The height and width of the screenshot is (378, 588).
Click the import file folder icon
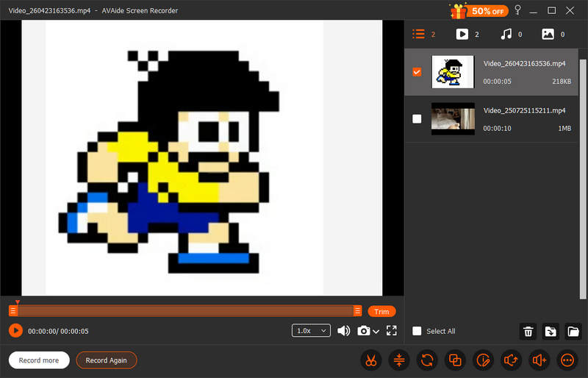551,332
